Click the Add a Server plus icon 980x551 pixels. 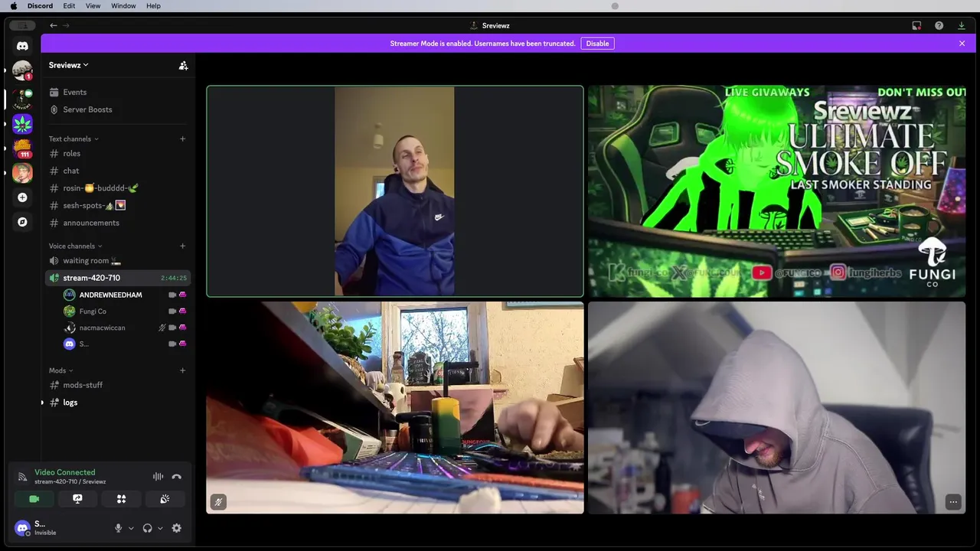[x=22, y=197]
